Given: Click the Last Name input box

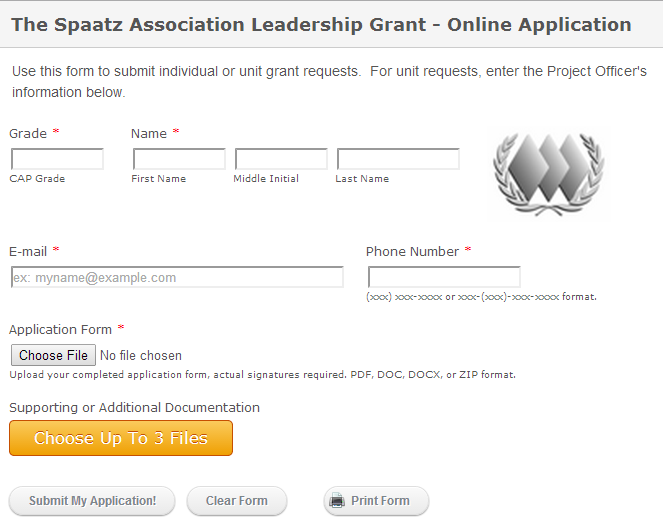Looking at the screenshot, I should click(x=398, y=159).
